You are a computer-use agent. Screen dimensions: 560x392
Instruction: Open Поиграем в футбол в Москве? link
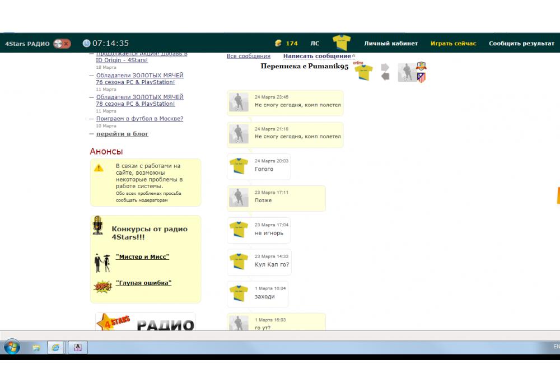coord(139,119)
